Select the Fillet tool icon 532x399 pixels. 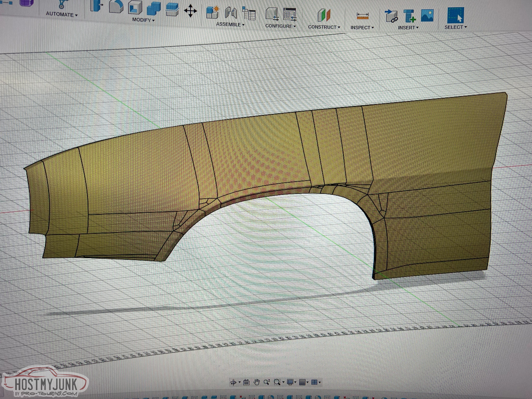[116, 6]
